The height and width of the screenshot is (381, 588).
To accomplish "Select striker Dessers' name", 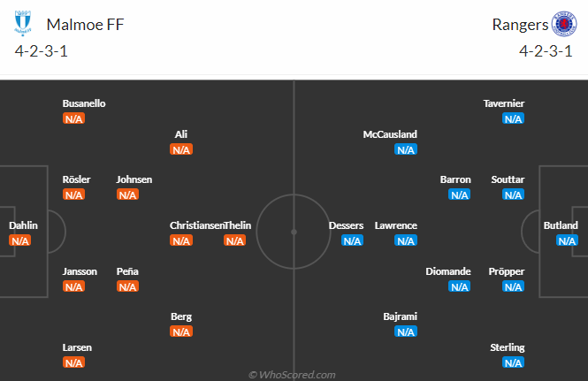I will point(347,225).
